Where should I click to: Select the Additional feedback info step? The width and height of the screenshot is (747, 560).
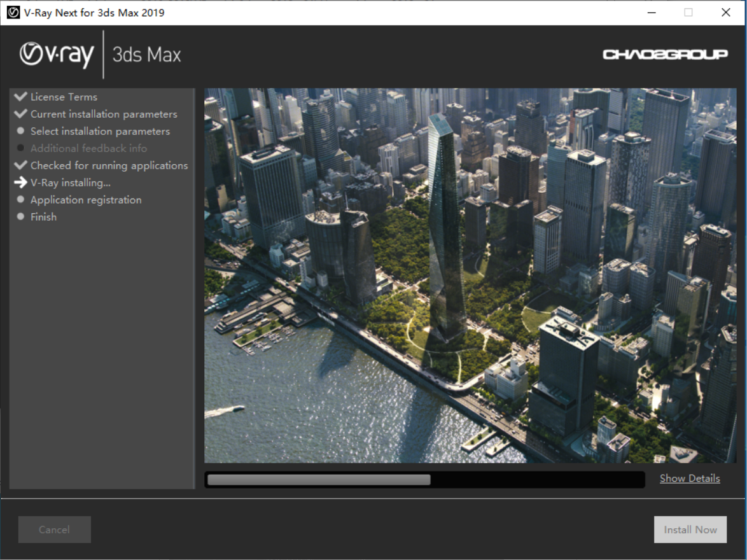point(88,148)
